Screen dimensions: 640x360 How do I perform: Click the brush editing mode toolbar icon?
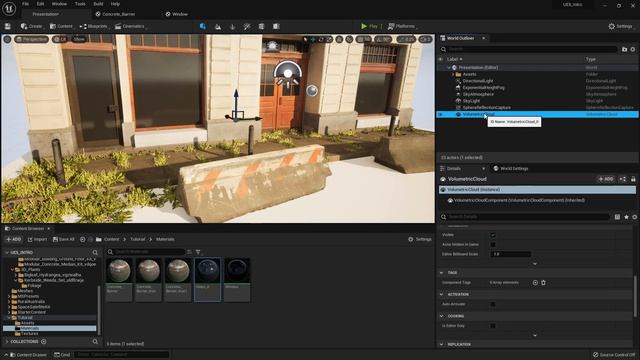[x=276, y=27]
